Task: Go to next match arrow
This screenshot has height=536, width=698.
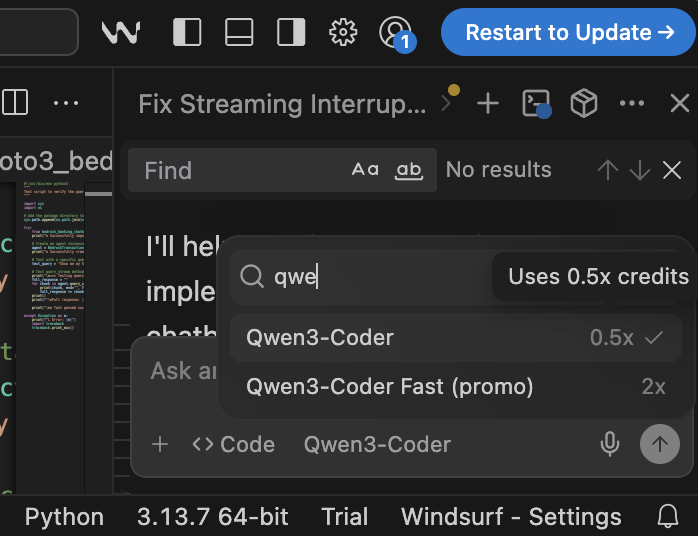Action: [640, 170]
